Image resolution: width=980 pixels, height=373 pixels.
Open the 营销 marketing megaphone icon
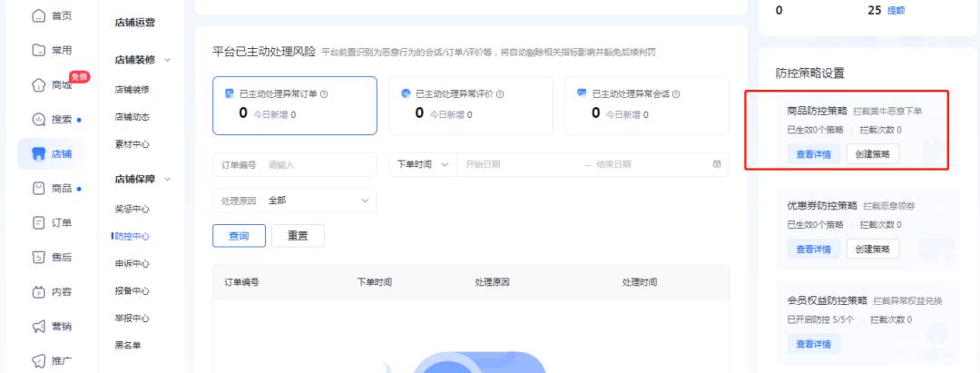(39, 326)
